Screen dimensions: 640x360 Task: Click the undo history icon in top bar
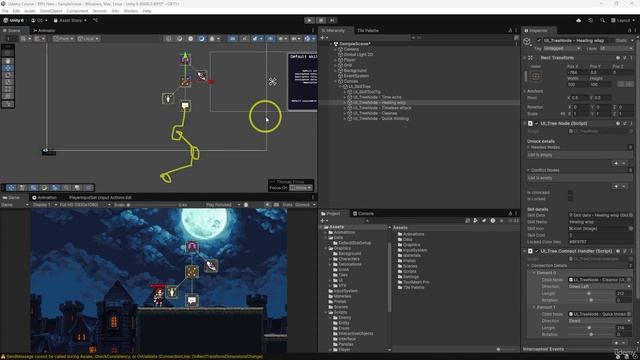pos(590,20)
